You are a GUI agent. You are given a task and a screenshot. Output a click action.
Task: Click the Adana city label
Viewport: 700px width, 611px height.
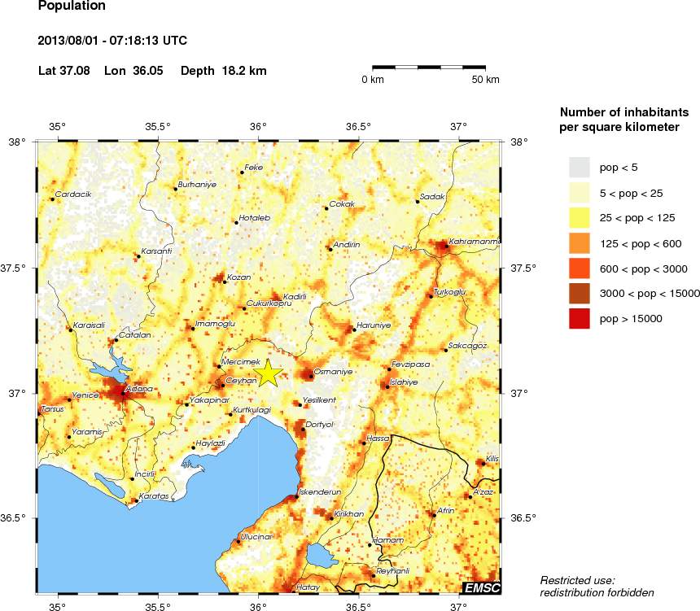[139, 389]
